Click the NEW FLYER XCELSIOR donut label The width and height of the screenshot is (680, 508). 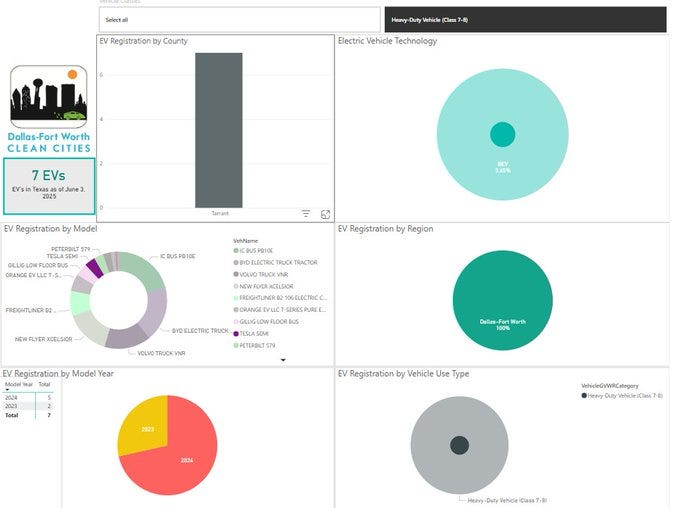coord(43,339)
